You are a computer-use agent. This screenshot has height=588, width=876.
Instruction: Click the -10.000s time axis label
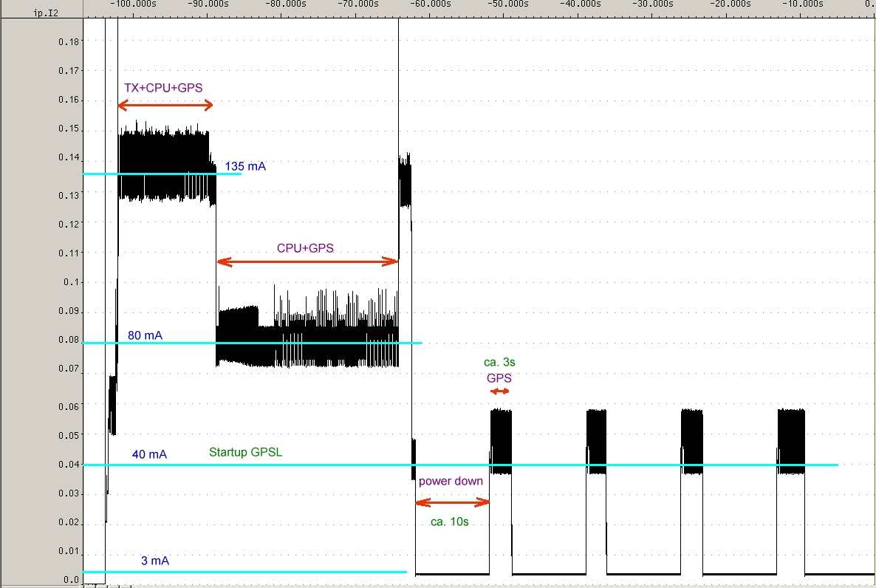tap(802, 4)
